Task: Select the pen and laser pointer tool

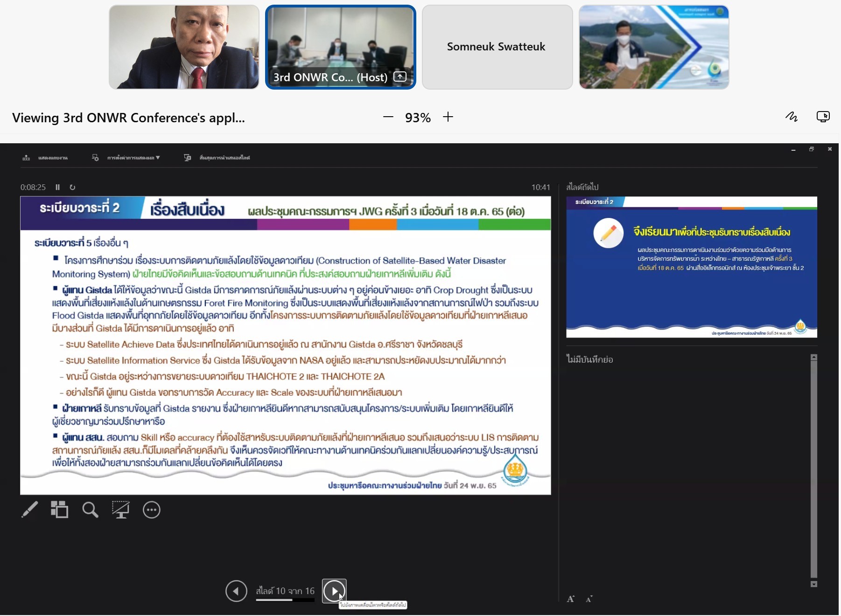Action: (29, 510)
